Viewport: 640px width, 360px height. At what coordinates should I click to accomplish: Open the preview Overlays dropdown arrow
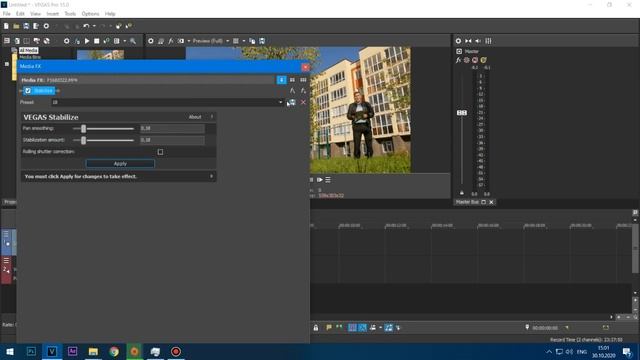click(244, 41)
